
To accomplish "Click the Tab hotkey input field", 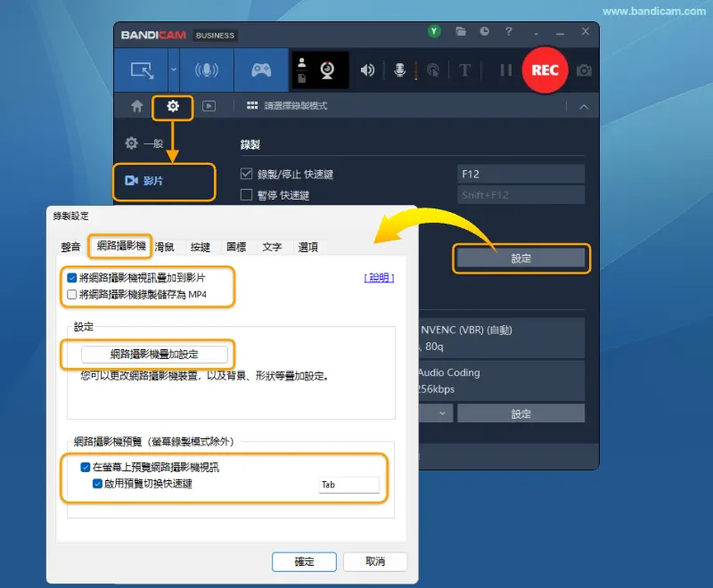I will (348, 485).
